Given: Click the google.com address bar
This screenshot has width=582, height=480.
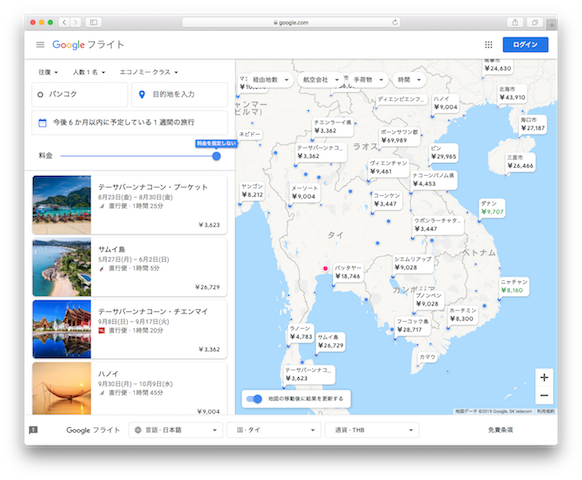Looking at the screenshot, I should (291, 23).
